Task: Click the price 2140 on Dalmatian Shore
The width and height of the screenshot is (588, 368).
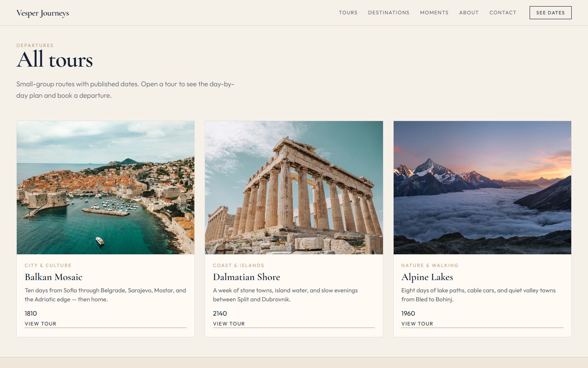Action: click(x=220, y=313)
